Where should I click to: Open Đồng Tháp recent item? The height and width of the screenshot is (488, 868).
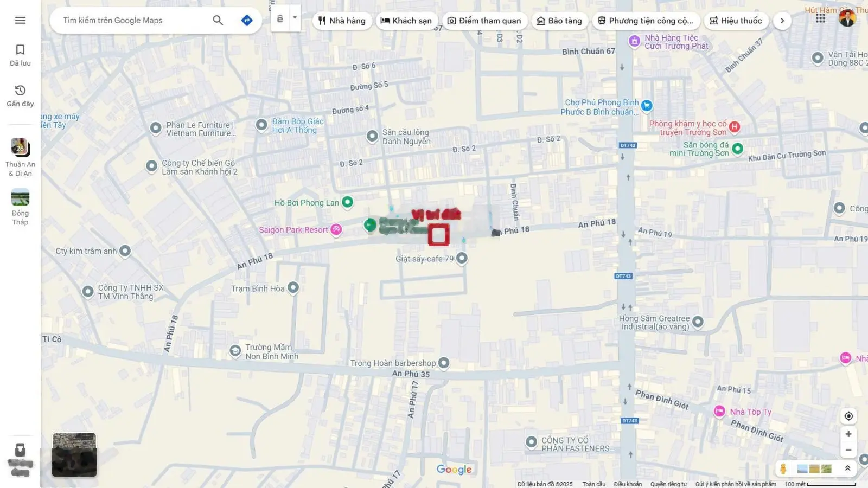click(20, 207)
